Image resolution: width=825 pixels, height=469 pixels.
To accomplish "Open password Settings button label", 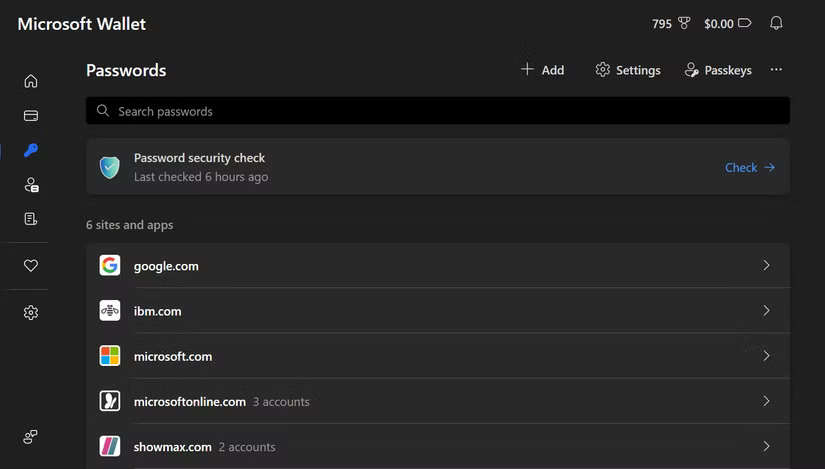I will [638, 71].
